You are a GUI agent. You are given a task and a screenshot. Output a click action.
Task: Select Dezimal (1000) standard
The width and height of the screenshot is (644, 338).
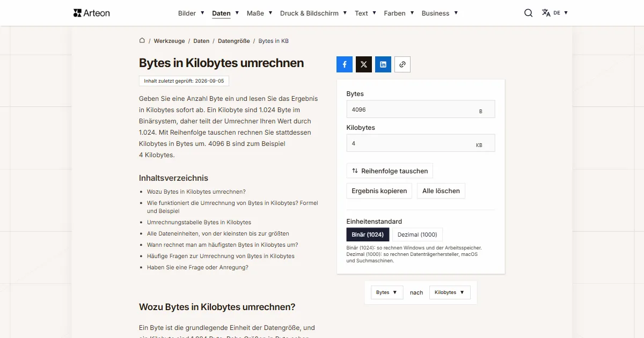418,234
